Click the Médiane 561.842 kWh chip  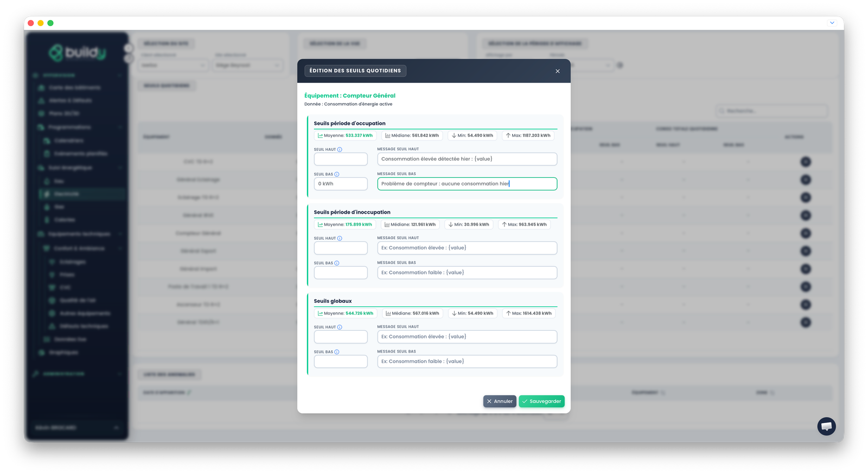pos(412,136)
